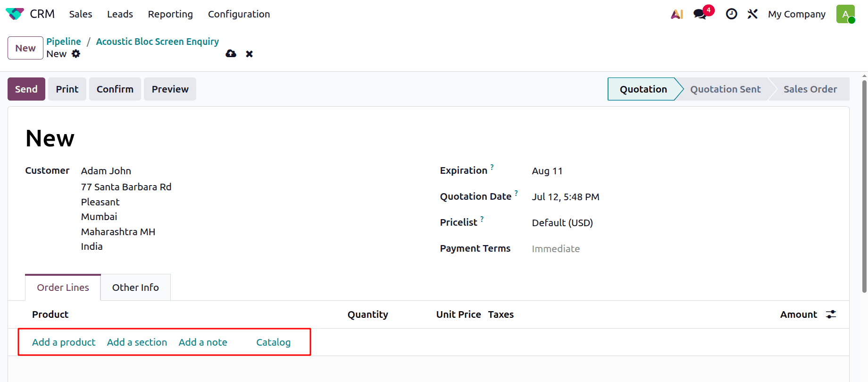Click the address line 77 Santa Barbara Rd
Image resolution: width=868 pixels, height=382 pixels.
coord(126,187)
